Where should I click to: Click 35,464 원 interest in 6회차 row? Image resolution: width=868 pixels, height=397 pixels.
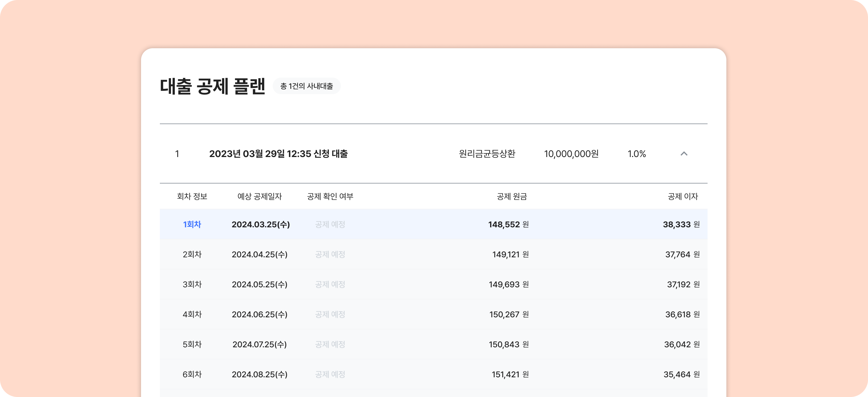681,374
